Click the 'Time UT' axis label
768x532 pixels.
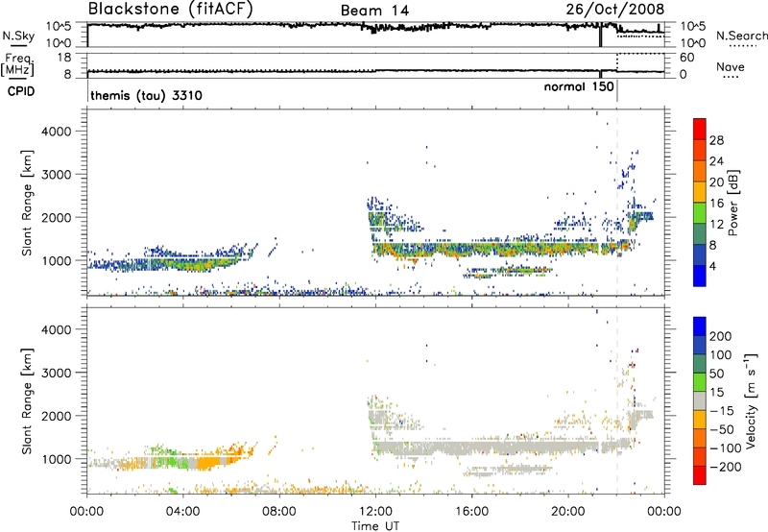pos(375,526)
